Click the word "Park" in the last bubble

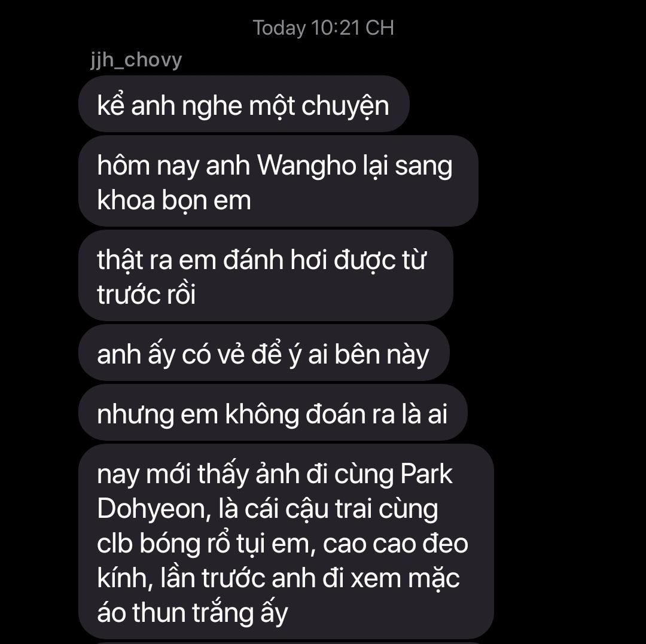click(426, 474)
